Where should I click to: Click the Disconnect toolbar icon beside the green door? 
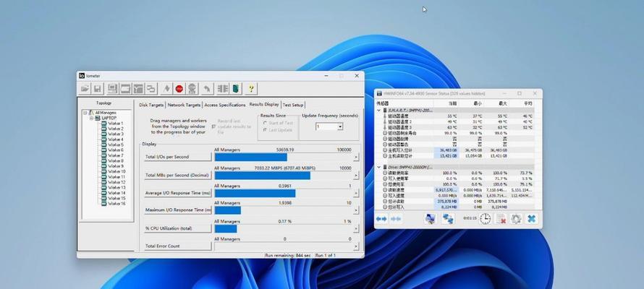[x=223, y=89]
